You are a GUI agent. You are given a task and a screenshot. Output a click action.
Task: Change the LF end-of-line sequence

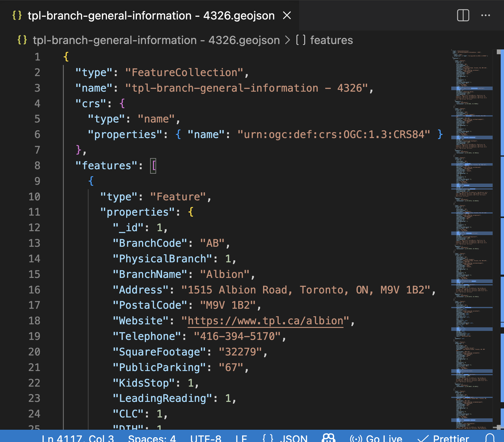coord(241,438)
